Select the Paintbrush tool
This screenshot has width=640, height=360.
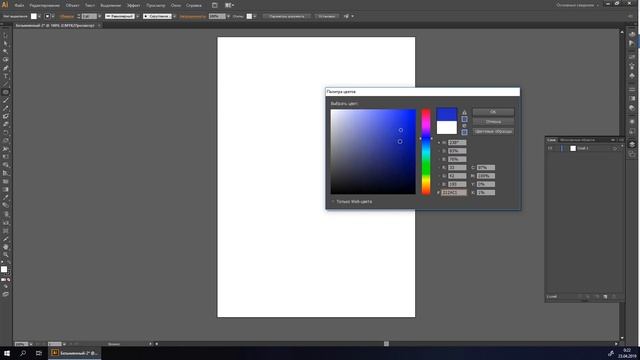5,100
